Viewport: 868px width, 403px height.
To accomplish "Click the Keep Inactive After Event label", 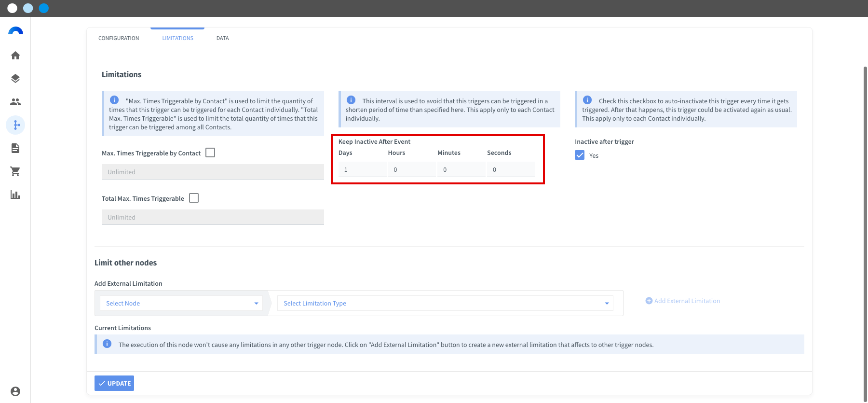I will (374, 141).
